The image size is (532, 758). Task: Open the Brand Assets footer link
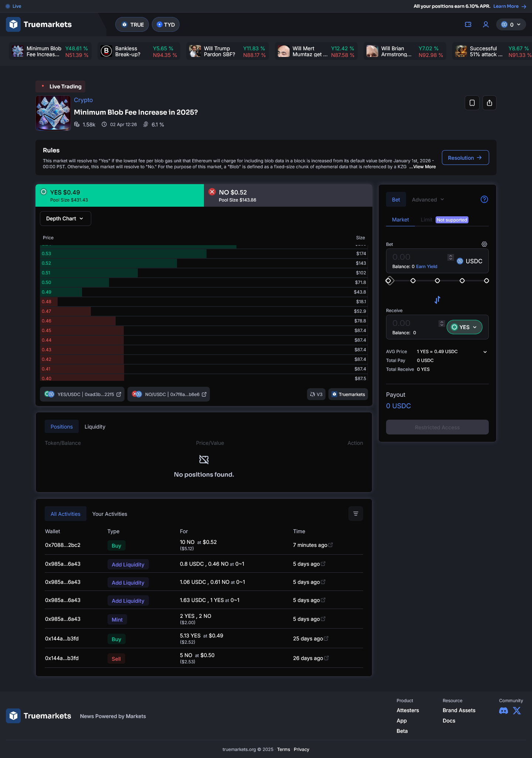pyautogui.click(x=459, y=710)
